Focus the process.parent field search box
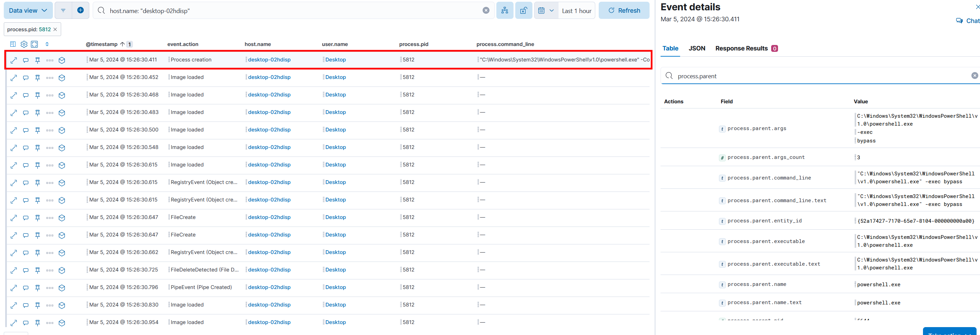980x335 pixels. 820,76
